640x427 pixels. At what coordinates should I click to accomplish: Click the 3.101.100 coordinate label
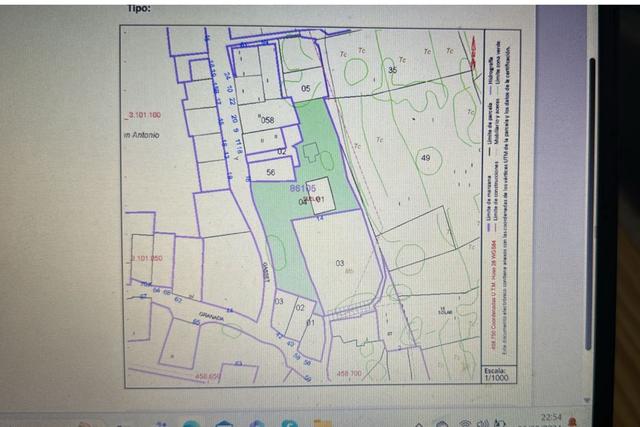coord(144,115)
